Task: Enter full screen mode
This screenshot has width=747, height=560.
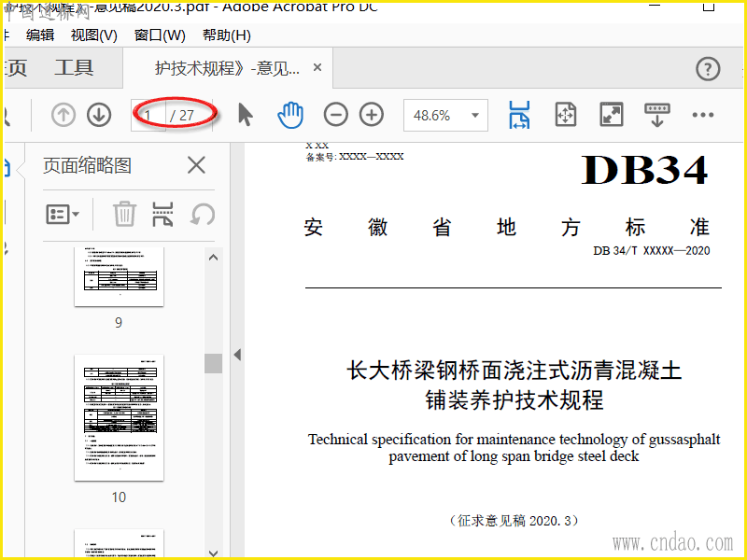Action: (612, 115)
